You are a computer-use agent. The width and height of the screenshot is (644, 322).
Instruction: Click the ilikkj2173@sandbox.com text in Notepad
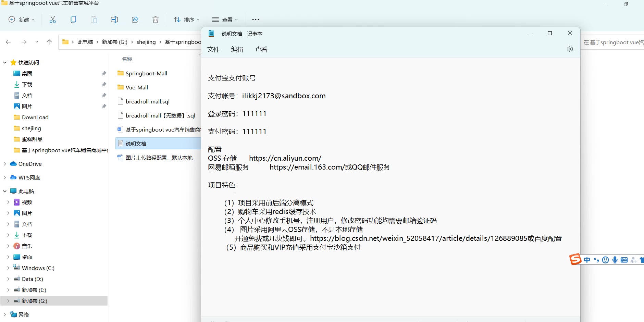coord(284,96)
